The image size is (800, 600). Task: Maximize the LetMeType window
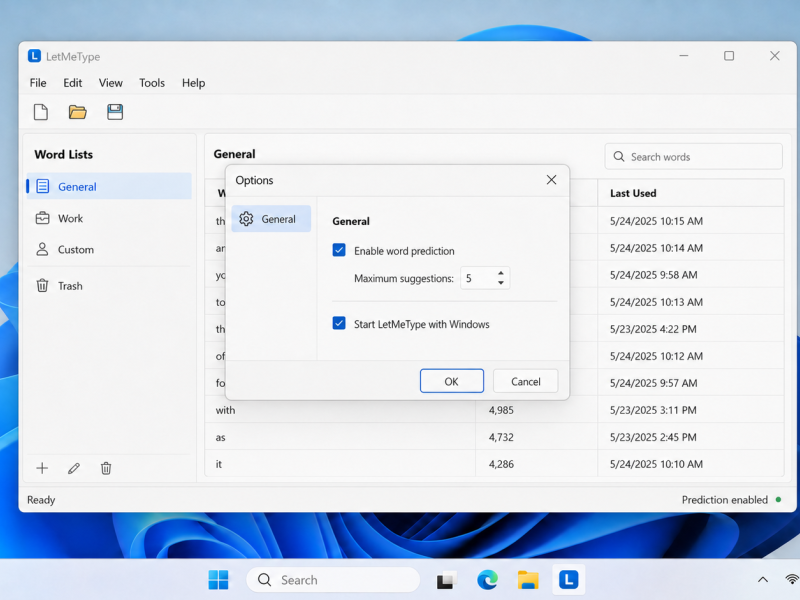(729, 56)
